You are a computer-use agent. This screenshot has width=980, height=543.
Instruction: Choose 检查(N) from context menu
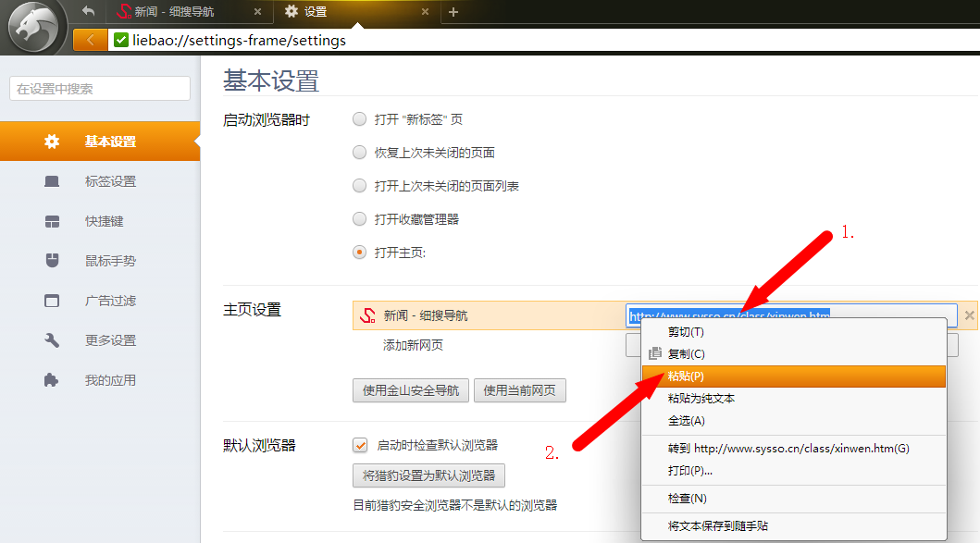click(x=794, y=499)
